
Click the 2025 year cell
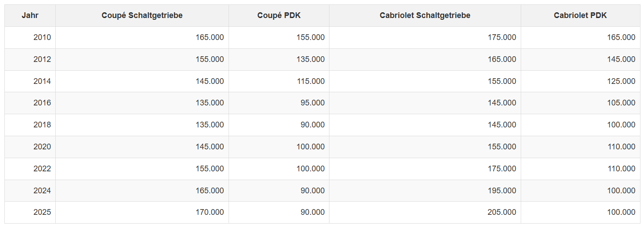pyautogui.click(x=42, y=212)
